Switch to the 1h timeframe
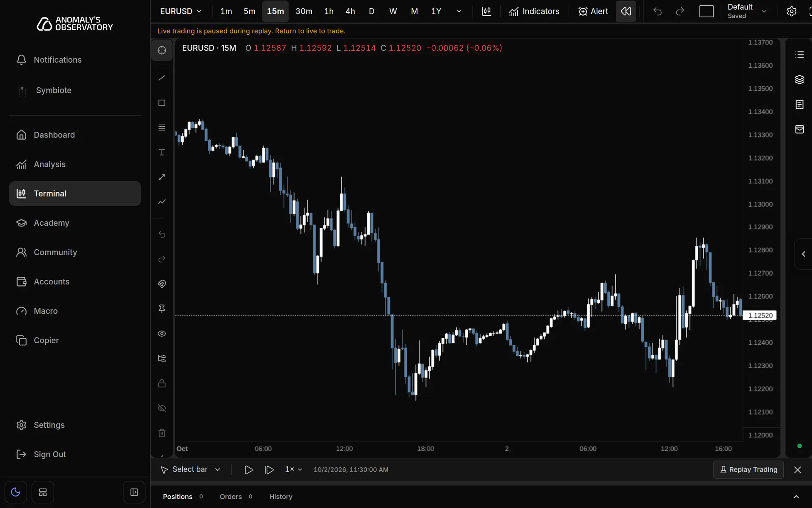 click(329, 11)
